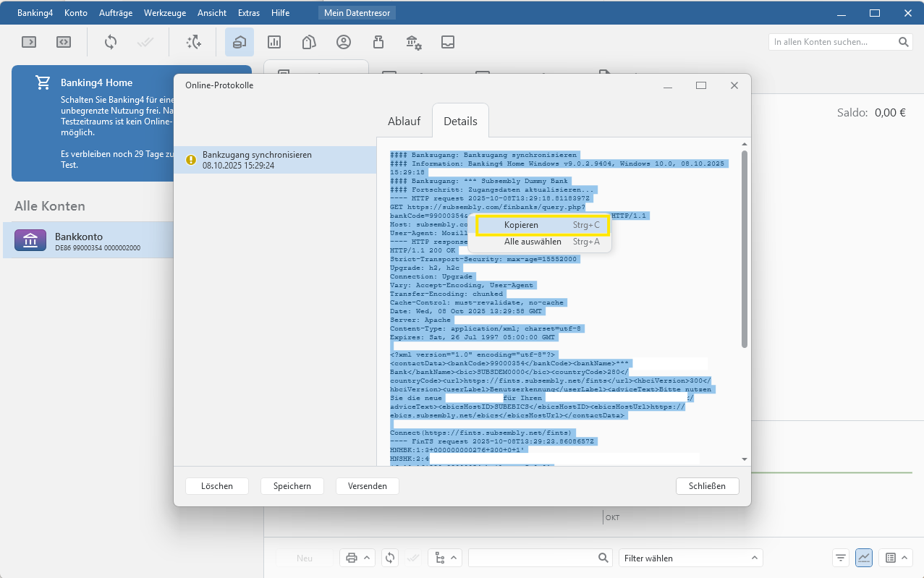Image resolution: width=924 pixels, height=578 pixels.
Task: Maximize the Online-Protokolle dialog
Action: click(700, 85)
